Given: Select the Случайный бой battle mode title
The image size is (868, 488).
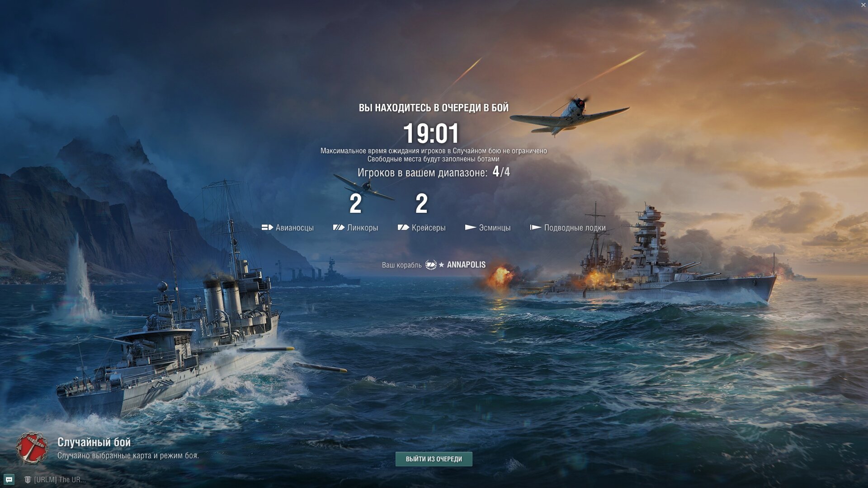Looking at the screenshot, I should click(x=94, y=442).
